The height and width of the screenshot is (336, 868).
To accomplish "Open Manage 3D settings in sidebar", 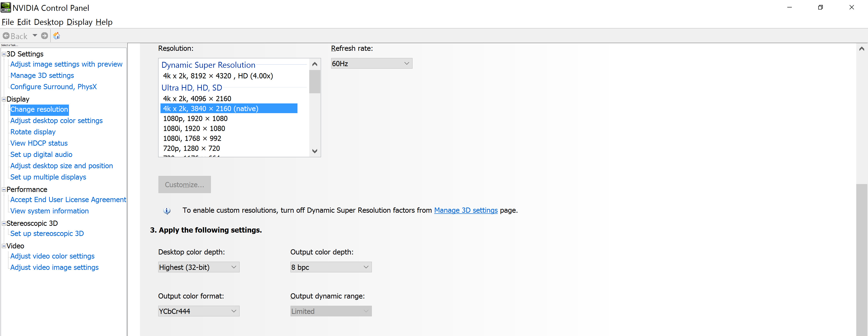I will 42,75.
